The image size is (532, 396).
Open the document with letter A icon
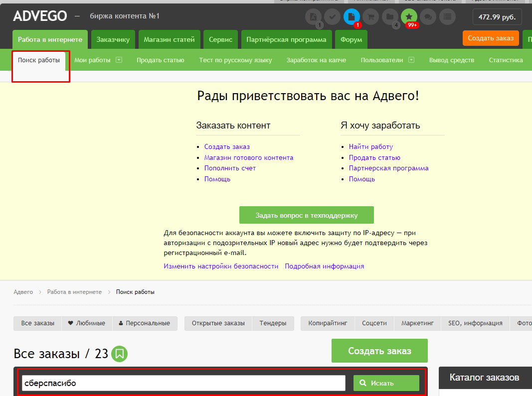(x=313, y=16)
